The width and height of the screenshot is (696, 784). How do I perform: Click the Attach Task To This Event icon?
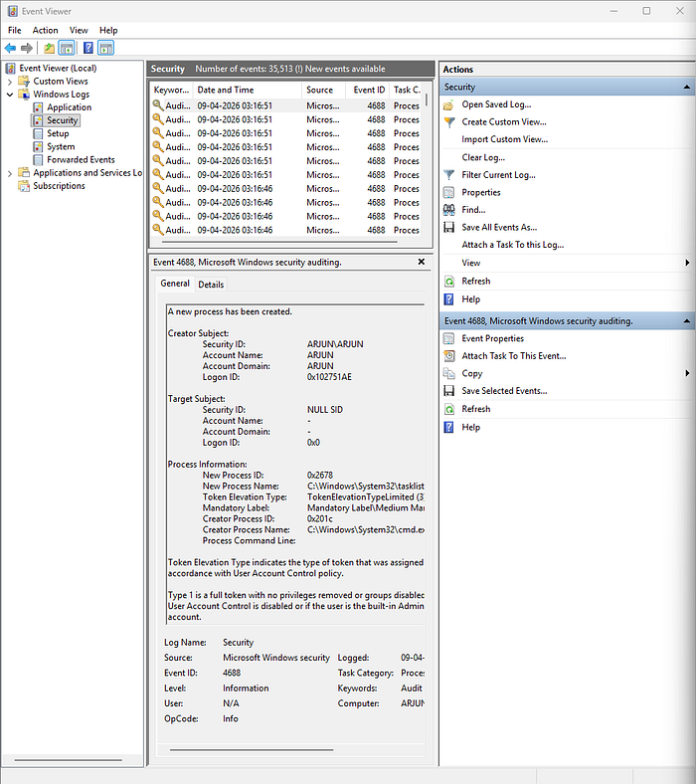click(x=448, y=356)
